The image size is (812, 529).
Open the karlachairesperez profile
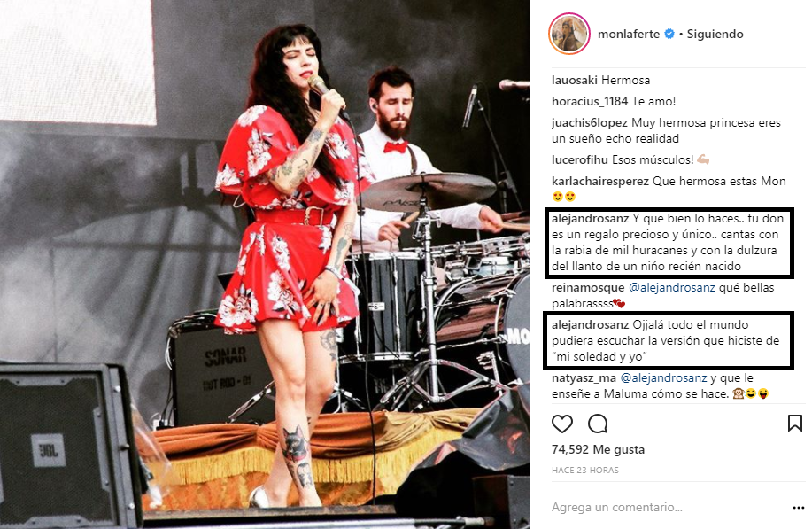tap(600, 182)
